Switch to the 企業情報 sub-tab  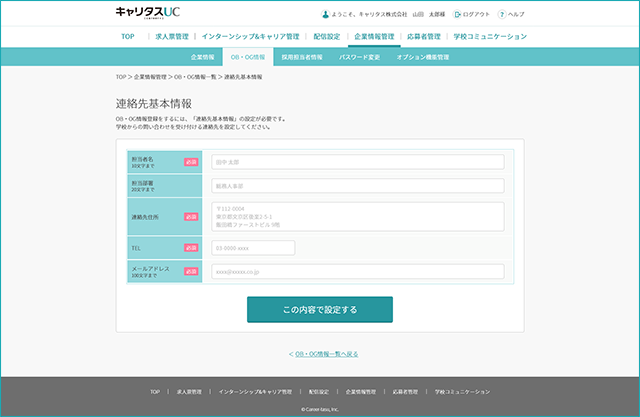[202, 57]
